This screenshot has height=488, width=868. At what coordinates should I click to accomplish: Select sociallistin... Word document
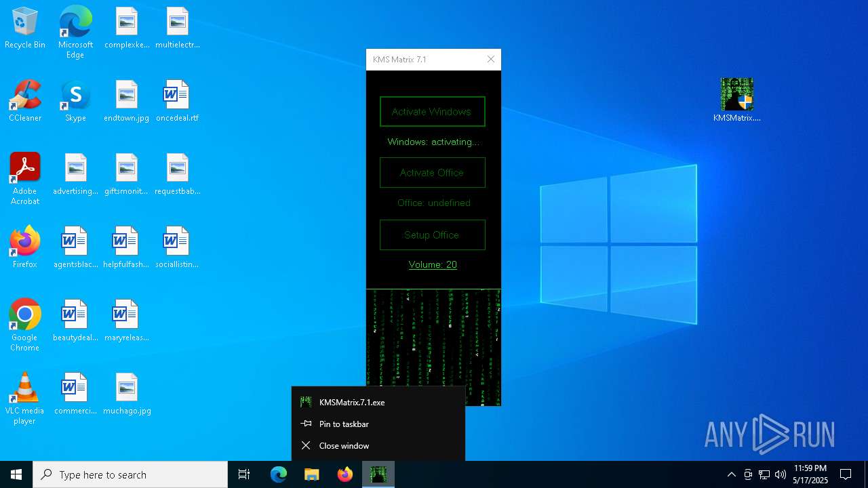pyautogui.click(x=178, y=248)
